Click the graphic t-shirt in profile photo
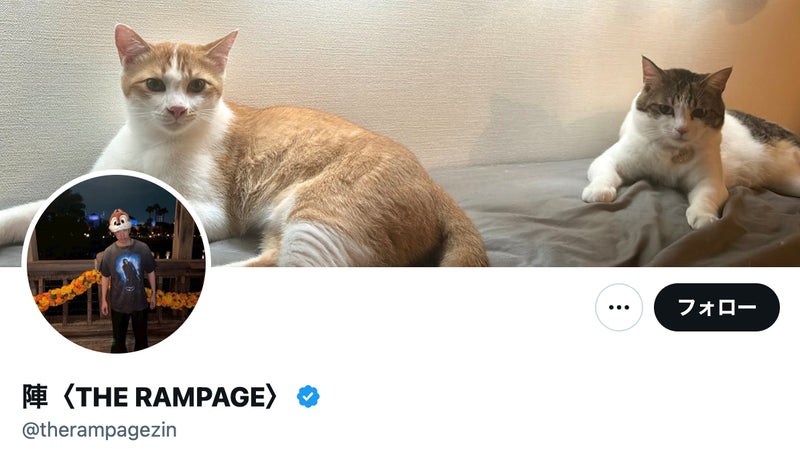Image resolution: width=800 pixels, height=450 pixels. point(128,276)
